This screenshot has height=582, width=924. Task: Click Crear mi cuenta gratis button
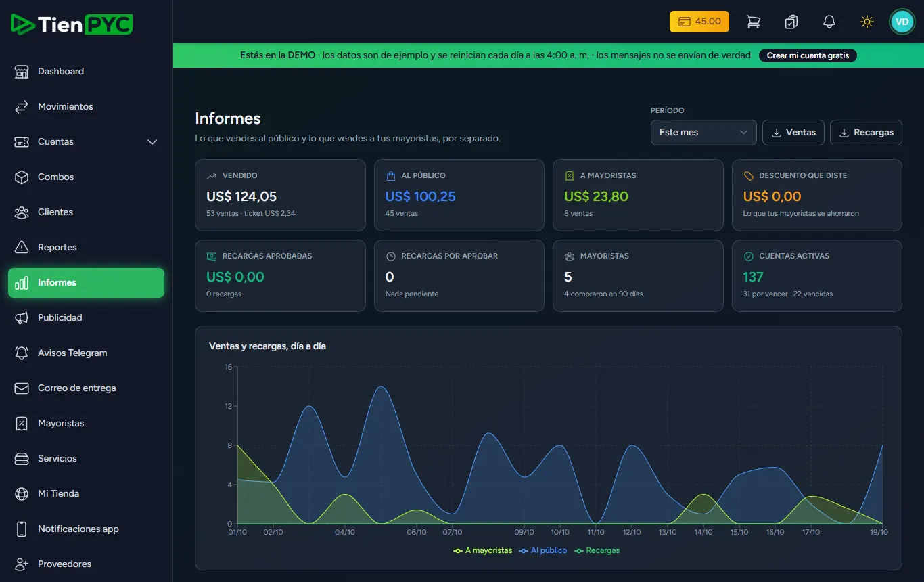pos(808,55)
